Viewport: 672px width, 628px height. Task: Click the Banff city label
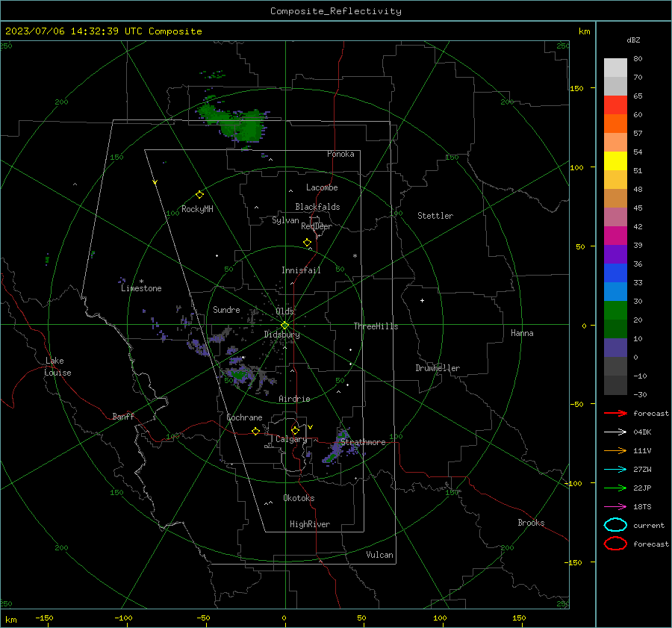(x=123, y=416)
